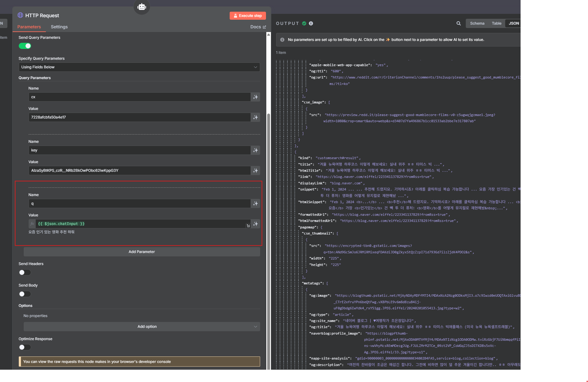Switch to the Settings tab
This screenshot has height=382, width=588.
tap(59, 27)
